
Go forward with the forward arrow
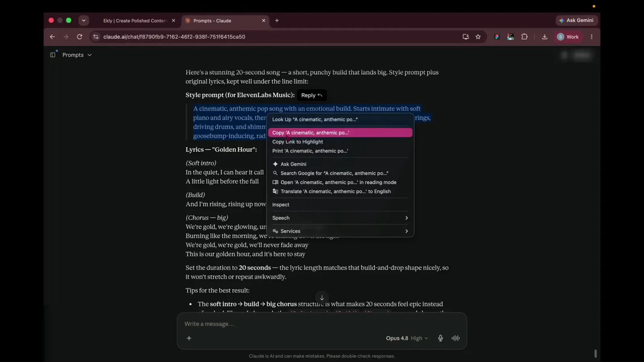tap(66, 37)
